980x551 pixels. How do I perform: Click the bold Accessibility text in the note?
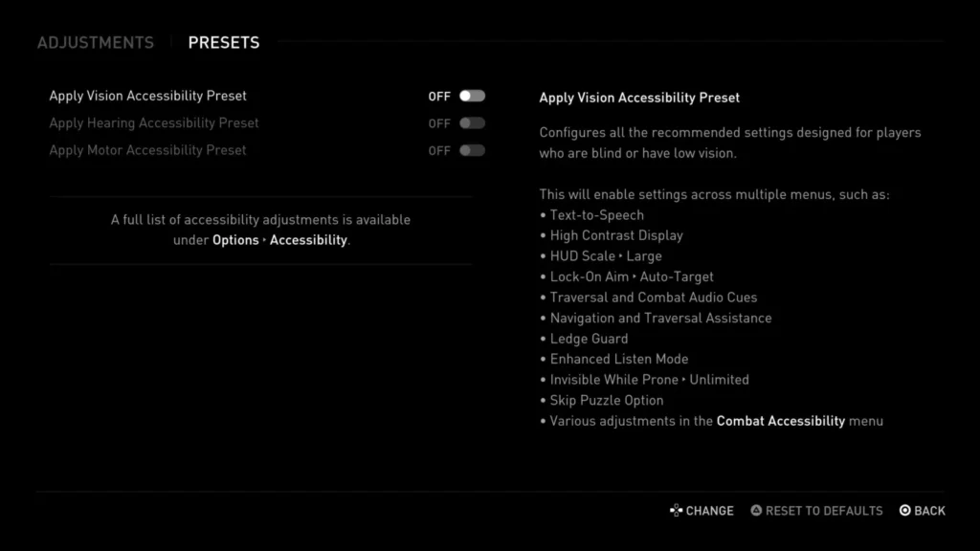tap(308, 240)
